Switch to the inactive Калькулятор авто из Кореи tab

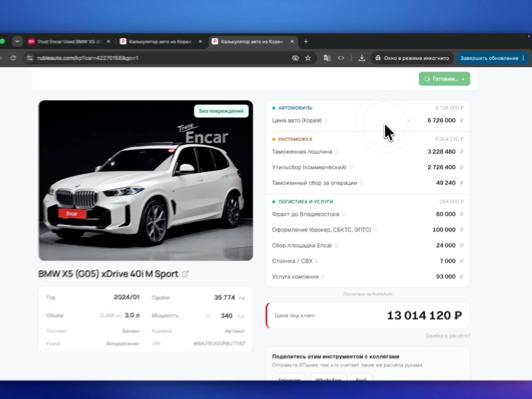pyautogui.click(x=161, y=41)
